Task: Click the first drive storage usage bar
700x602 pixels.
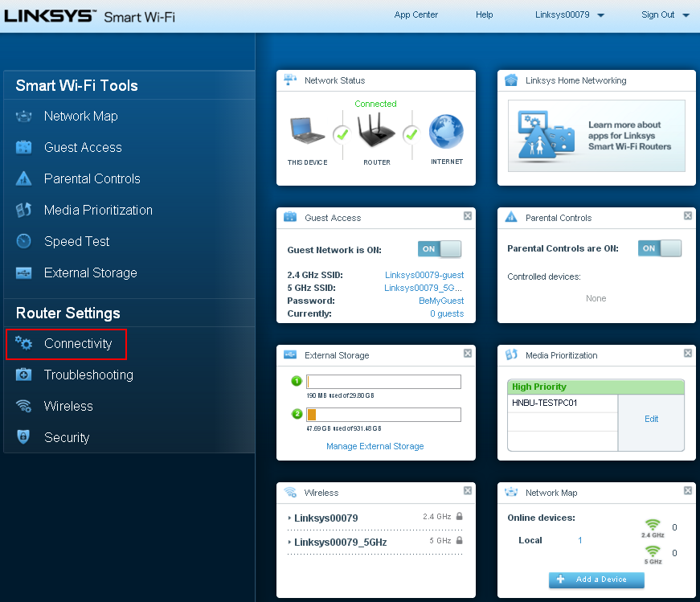Action: coord(383,382)
